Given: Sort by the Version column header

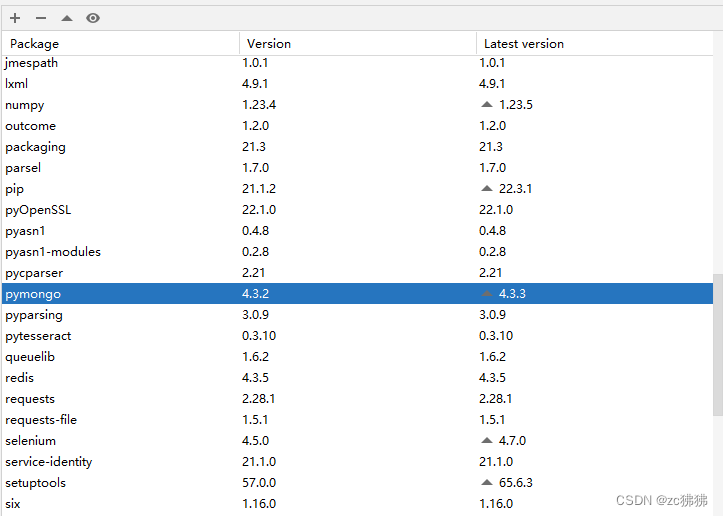Looking at the screenshot, I should point(358,44).
